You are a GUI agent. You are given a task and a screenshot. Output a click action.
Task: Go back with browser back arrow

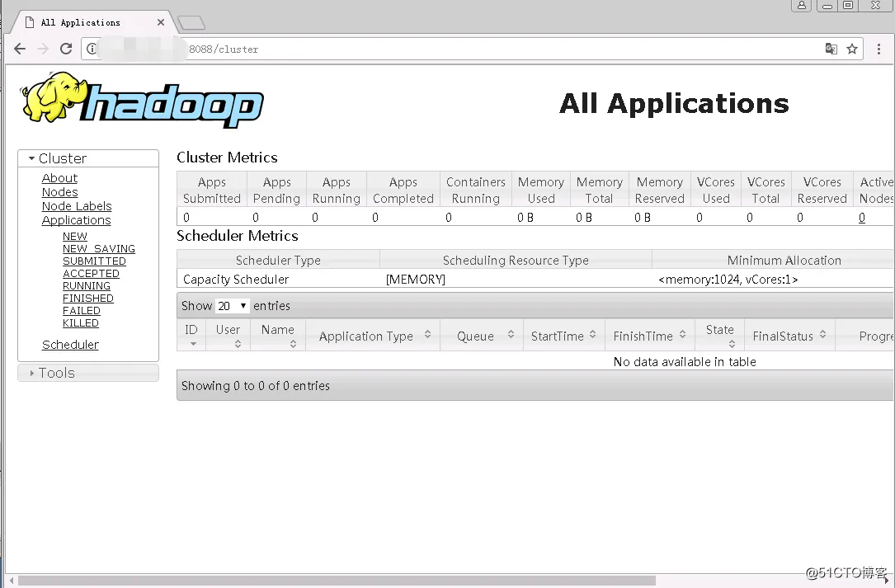(20, 49)
